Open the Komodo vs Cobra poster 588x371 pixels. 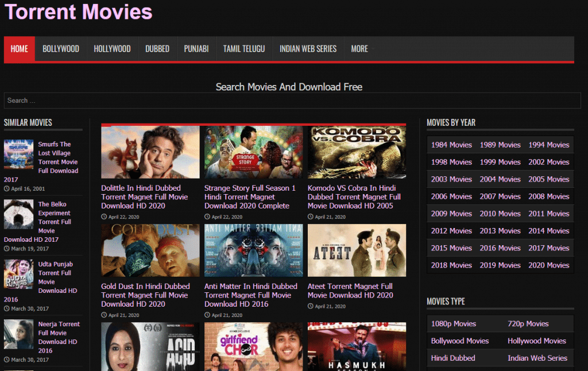[357, 152]
